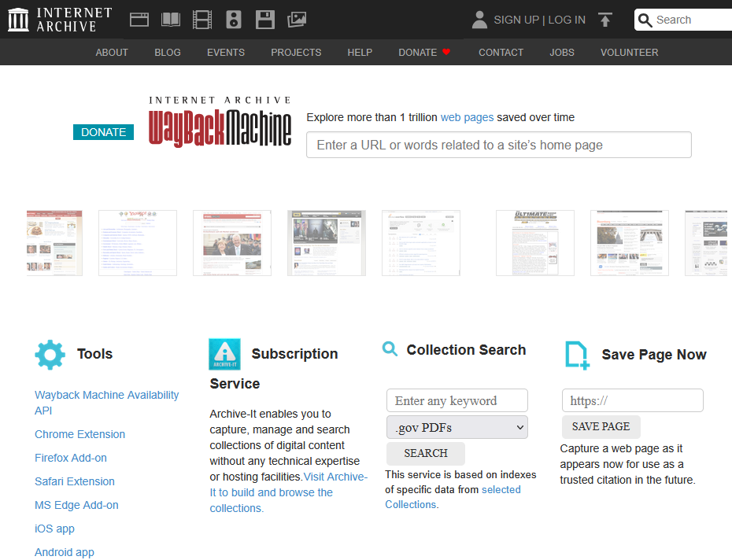Open the Video film strip icon
The image size is (732, 560).
[202, 20]
